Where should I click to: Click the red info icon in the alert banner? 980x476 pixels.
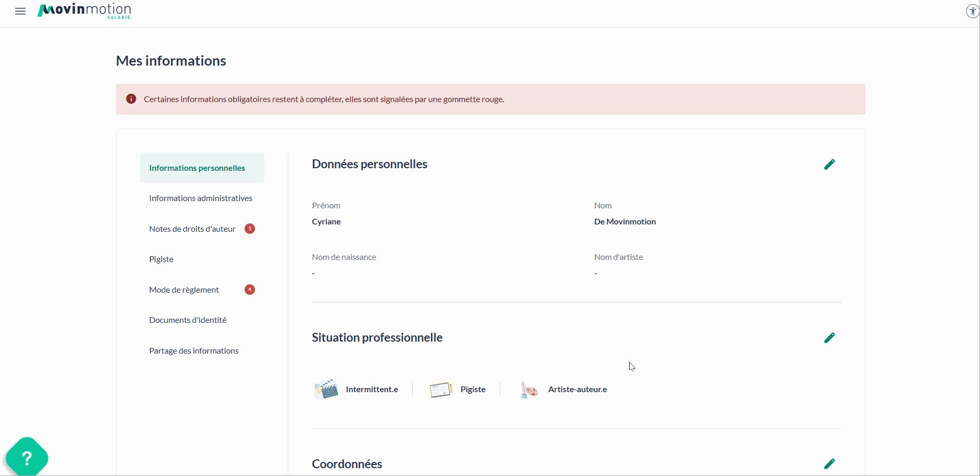[x=131, y=99]
